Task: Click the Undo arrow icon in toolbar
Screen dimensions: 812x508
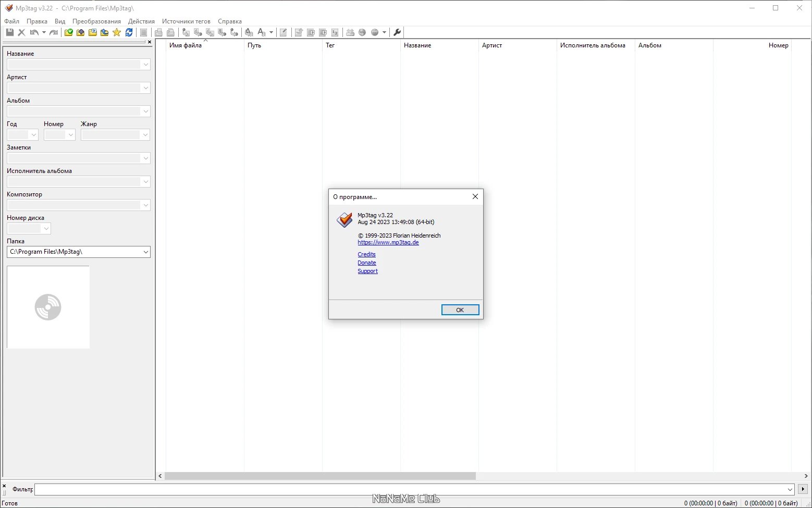Action: coord(34,32)
